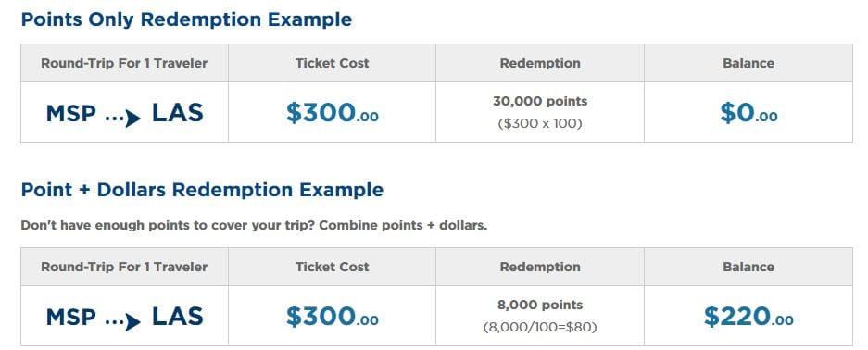Image resolution: width=868 pixels, height=350 pixels.
Task: Select the second table's Redemption header
Action: (x=540, y=267)
